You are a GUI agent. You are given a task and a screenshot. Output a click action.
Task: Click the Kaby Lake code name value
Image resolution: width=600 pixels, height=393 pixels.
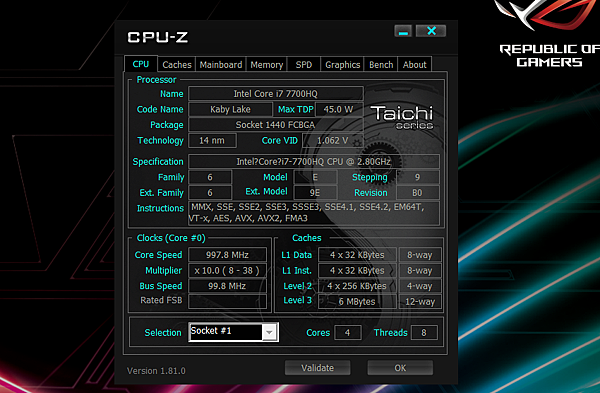point(230,109)
